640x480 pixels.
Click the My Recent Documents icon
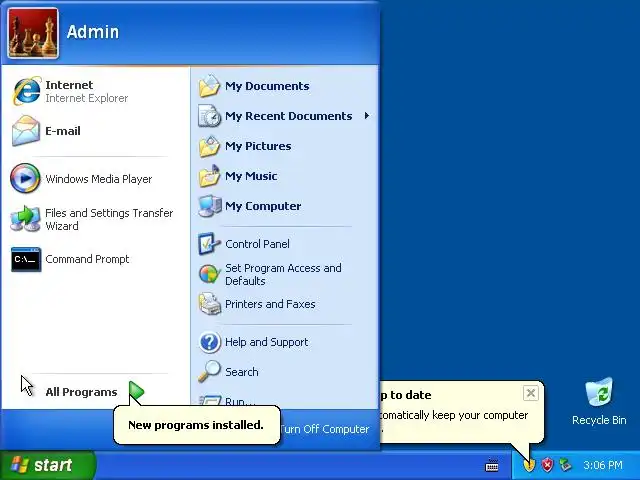(x=209, y=116)
